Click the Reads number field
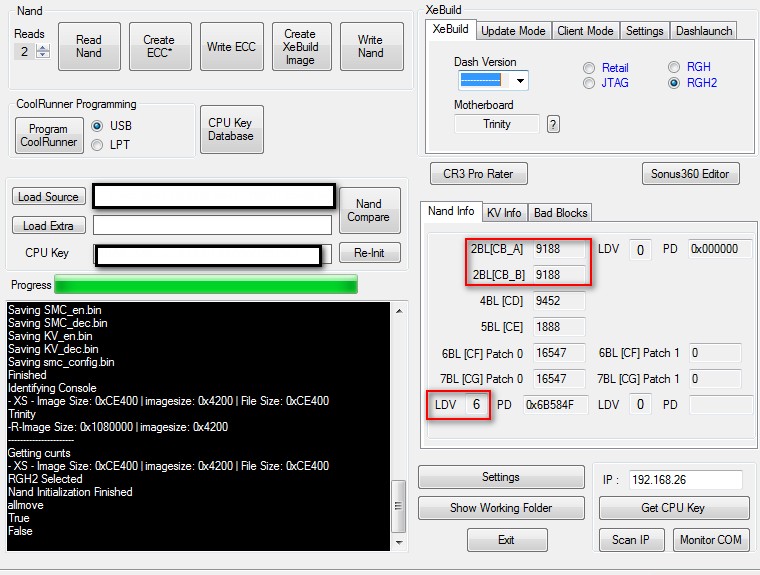The image size is (760, 575). 25,51
